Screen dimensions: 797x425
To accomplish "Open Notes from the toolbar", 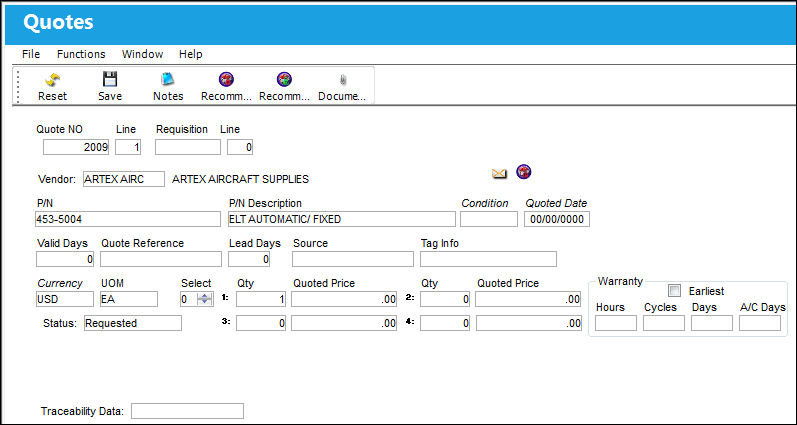I will (168, 79).
